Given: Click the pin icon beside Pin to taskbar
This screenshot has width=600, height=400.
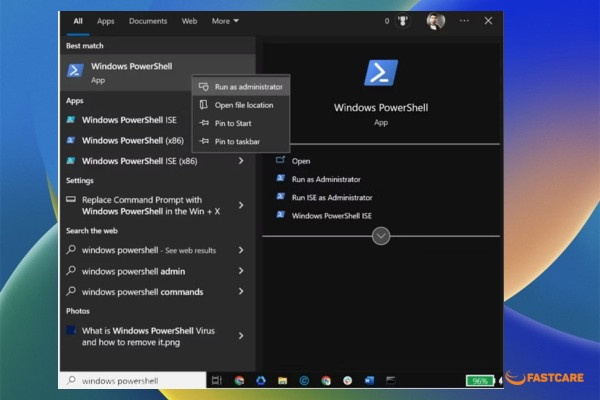Looking at the screenshot, I should pos(204,141).
